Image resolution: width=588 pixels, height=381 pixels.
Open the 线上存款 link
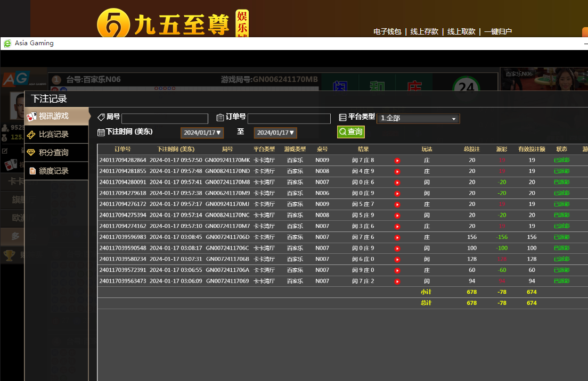click(x=424, y=31)
